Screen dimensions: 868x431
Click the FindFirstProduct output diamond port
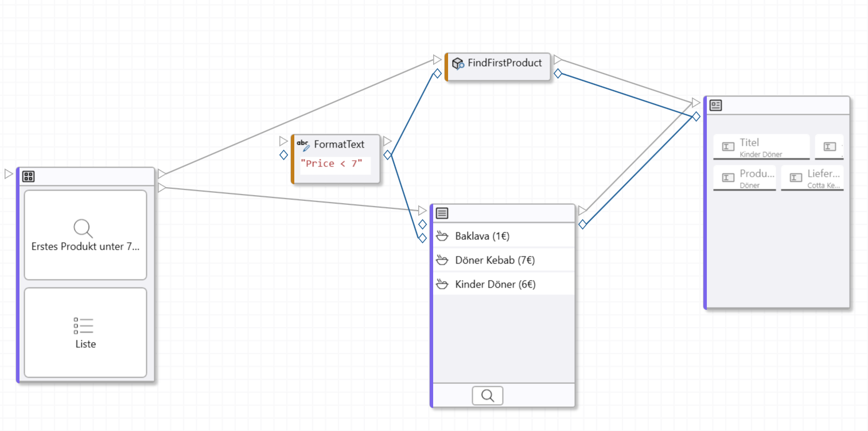(558, 73)
